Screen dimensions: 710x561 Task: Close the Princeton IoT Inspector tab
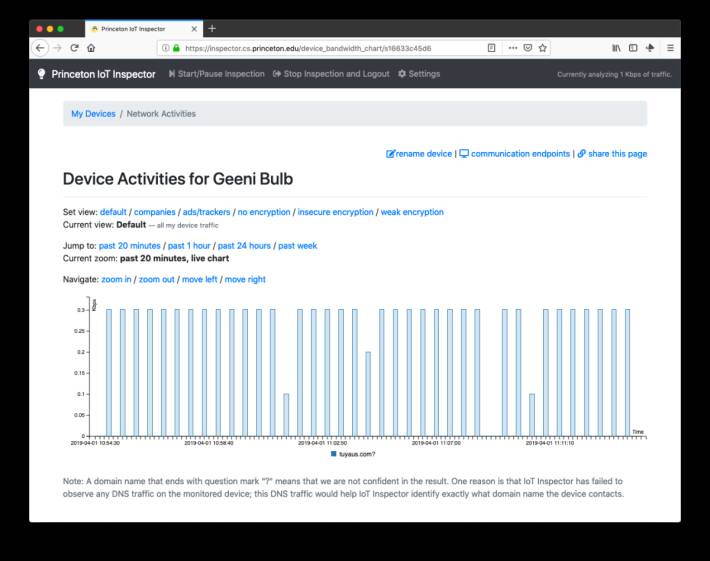(194, 29)
